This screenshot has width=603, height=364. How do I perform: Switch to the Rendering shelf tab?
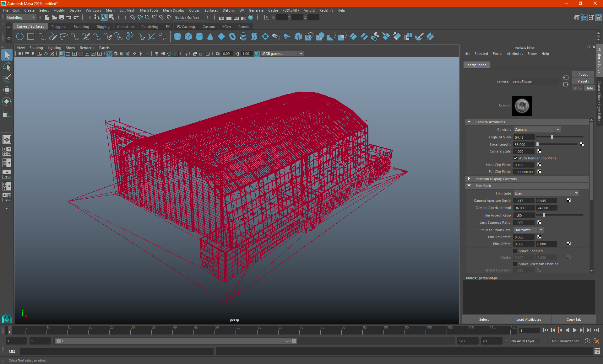point(150,27)
